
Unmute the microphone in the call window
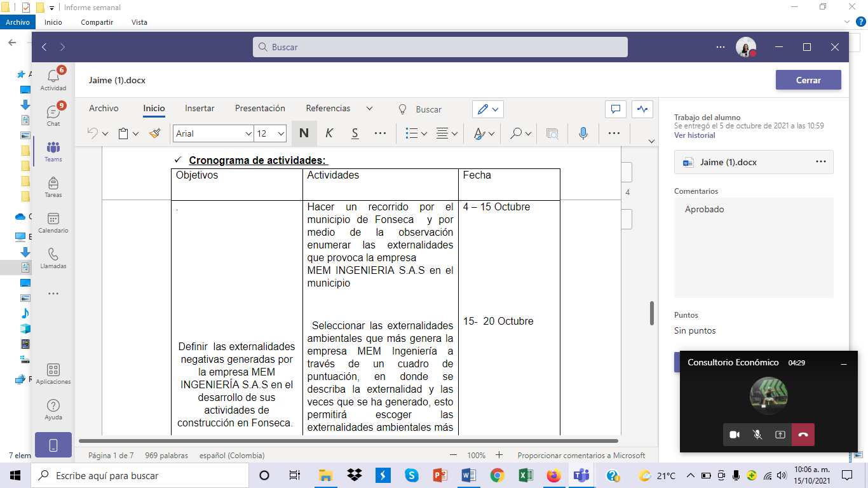(757, 435)
